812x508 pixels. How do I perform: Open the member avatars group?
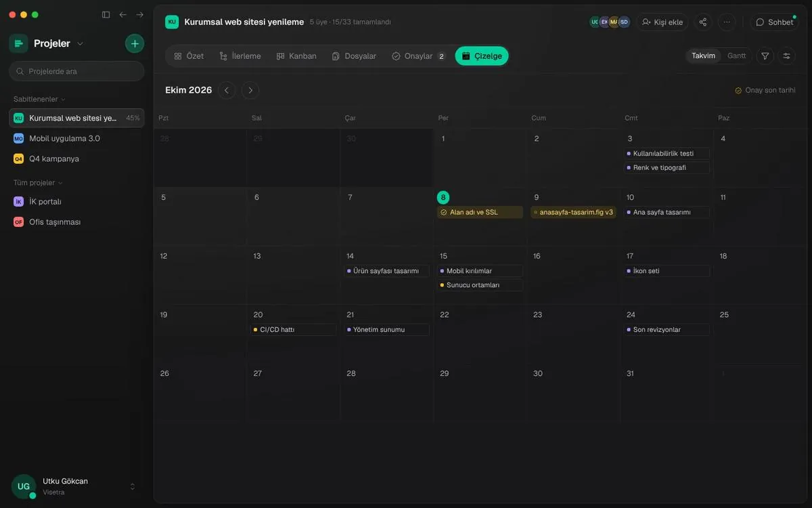pos(610,22)
